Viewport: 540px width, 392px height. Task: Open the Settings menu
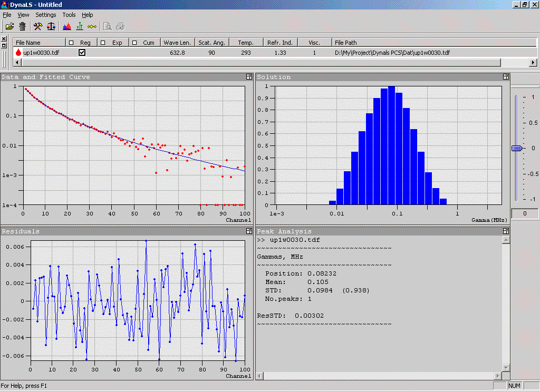click(46, 15)
